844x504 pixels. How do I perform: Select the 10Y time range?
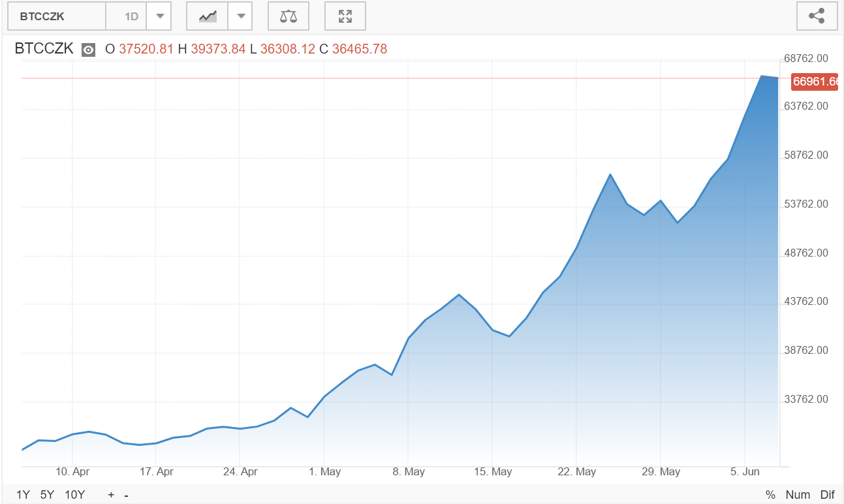(74, 495)
